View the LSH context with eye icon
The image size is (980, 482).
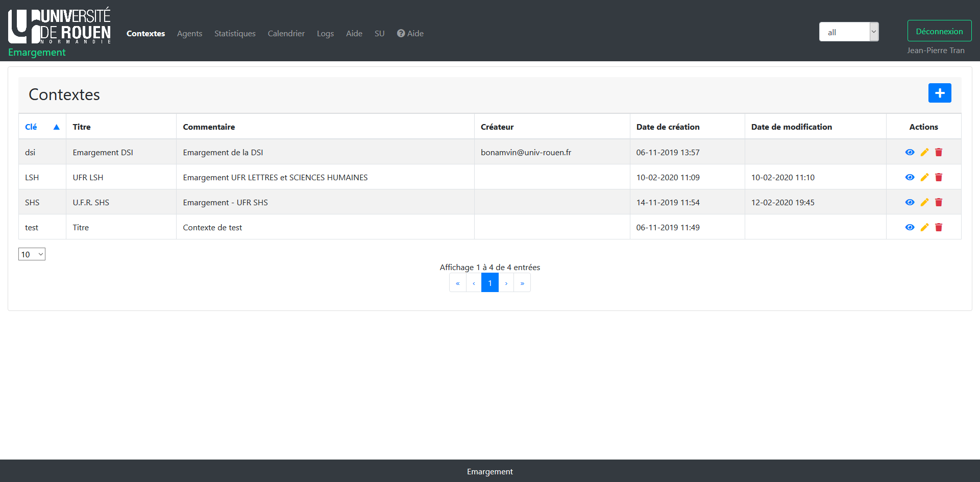[x=910, y=177]
